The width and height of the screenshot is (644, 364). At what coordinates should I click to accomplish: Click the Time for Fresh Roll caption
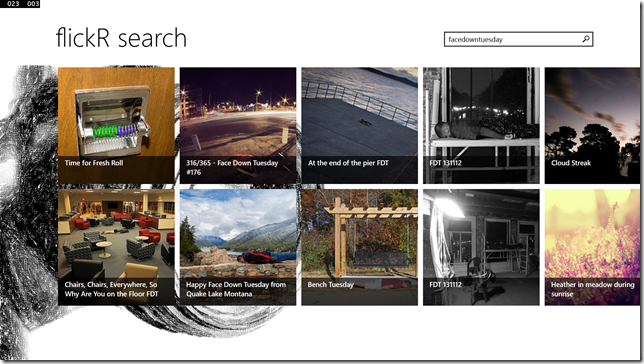click(x=94, y=163)
